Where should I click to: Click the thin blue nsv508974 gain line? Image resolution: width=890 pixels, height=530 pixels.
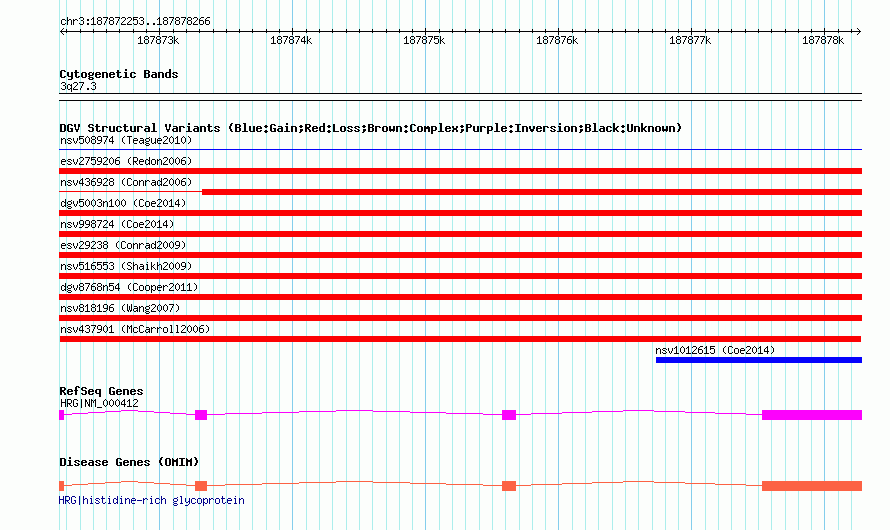460,150
